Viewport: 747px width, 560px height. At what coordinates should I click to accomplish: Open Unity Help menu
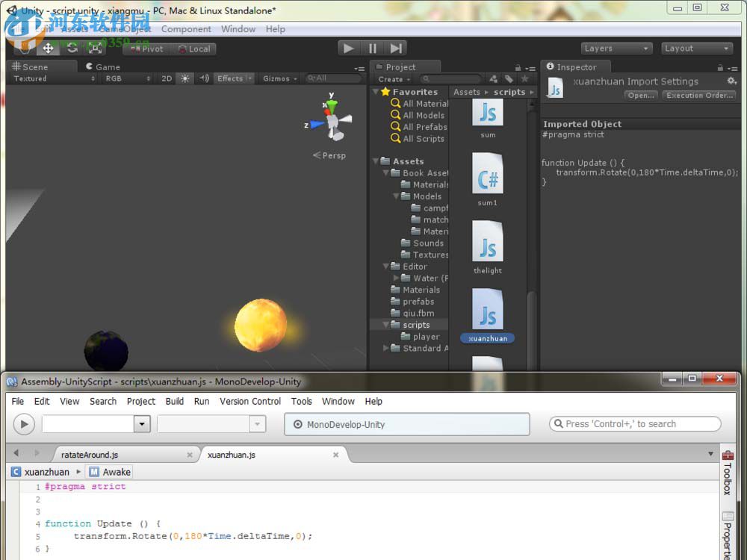coord(276,29)
